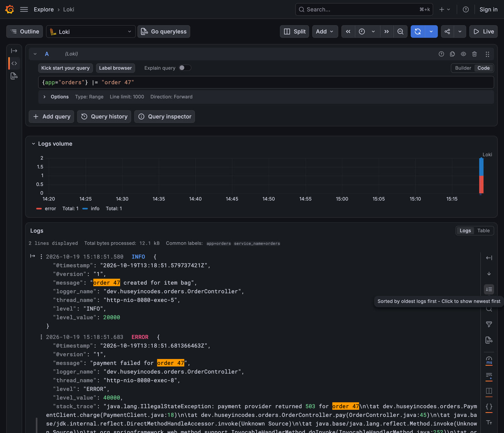Image resolution: width=504 pixels, height=433 pixels.
Task: Click Explore breadcrumb
Action: pos(44,9)
